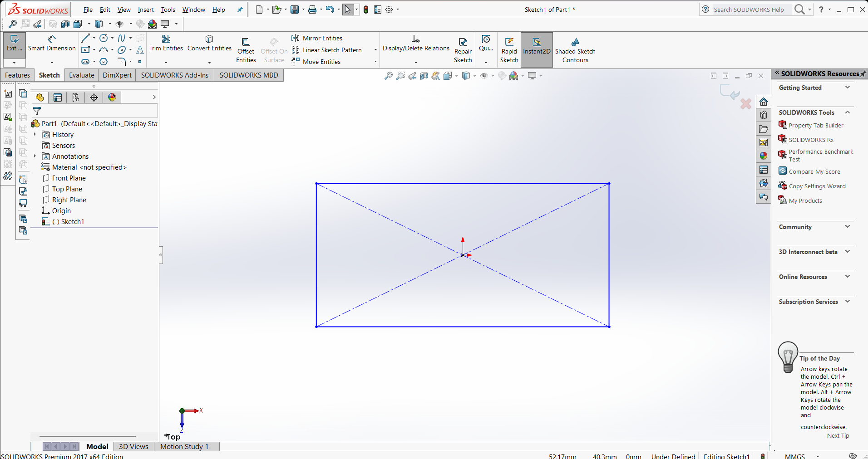Click the Compare My Score link

(814, 172)
